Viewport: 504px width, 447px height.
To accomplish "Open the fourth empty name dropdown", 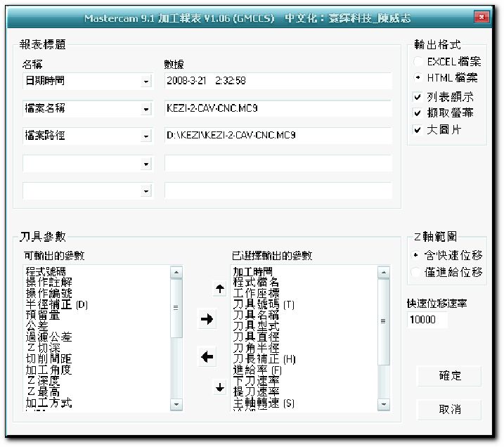I will pyautogui.click(x=146, y=164).
